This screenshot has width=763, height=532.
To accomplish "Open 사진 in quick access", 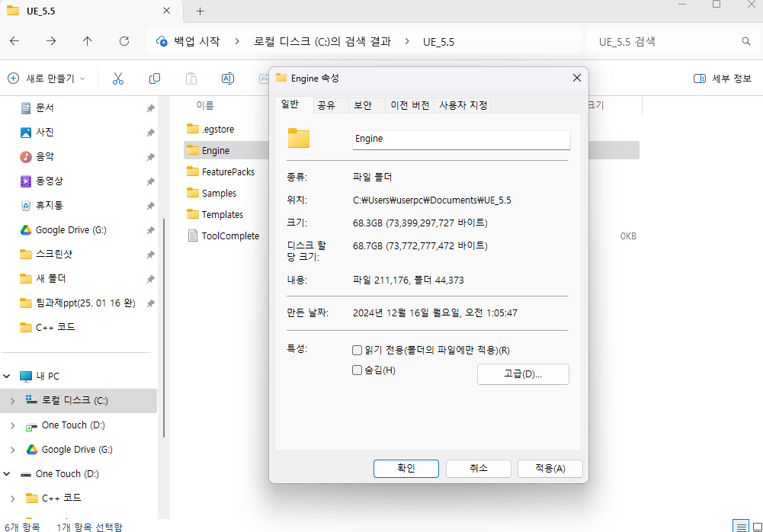I will tap(45, 132).
